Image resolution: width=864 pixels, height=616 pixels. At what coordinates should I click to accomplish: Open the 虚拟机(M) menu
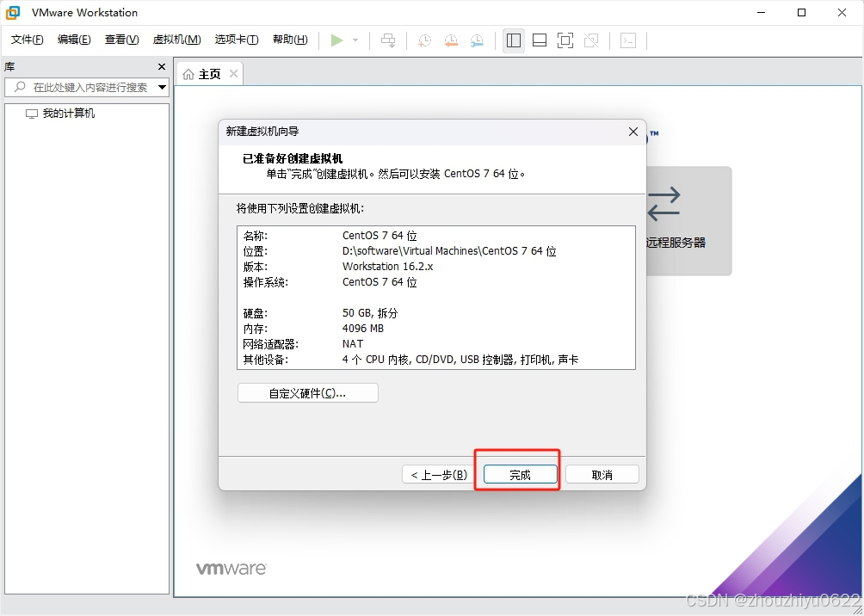[x=177, y=40]
